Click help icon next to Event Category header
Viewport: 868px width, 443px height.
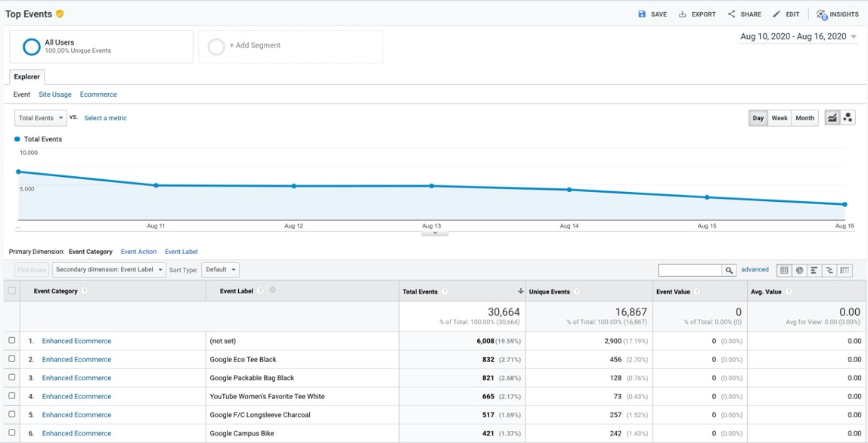click(84, 291)
